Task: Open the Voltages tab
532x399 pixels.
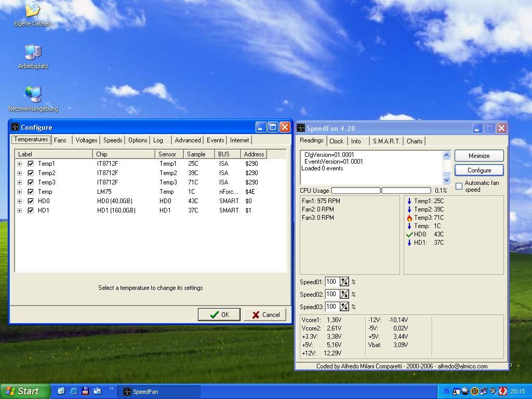Action: tap(86, 140)
